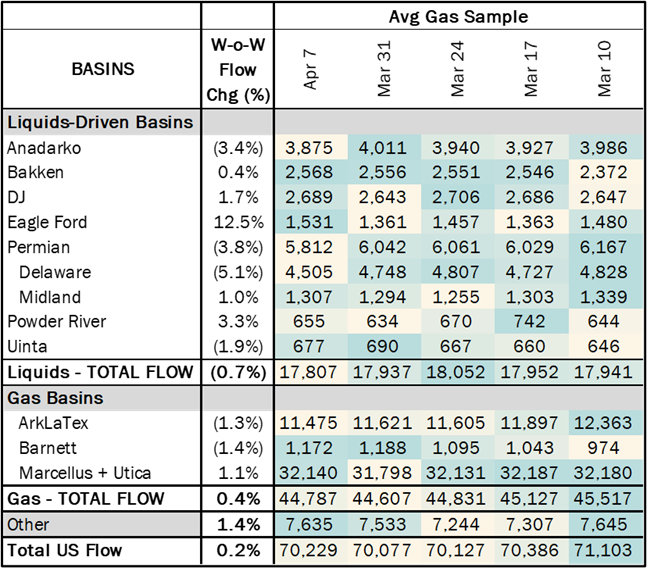Image resolution: width=647 pixels, height=568 pixels.
Task: Select the 'Midland' row label
Action: [x=50, y=297]
